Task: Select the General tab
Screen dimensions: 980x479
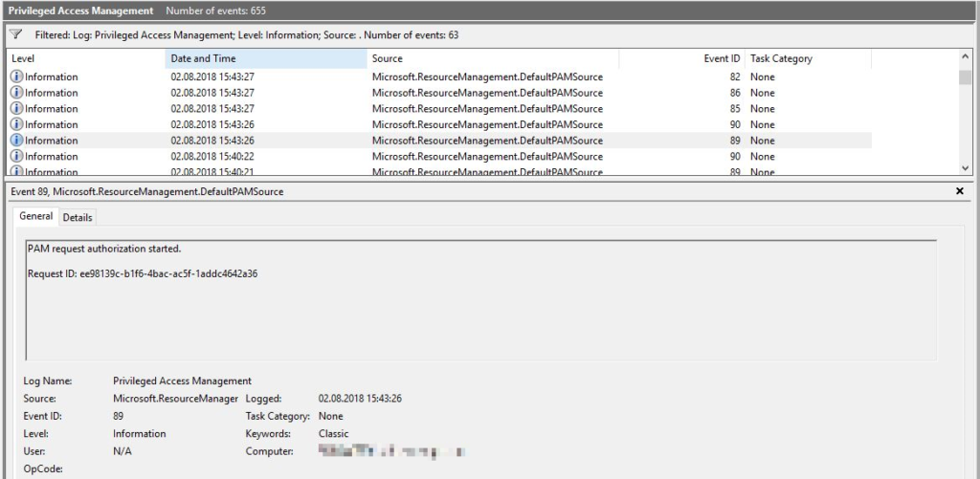Action: point(36,216)
